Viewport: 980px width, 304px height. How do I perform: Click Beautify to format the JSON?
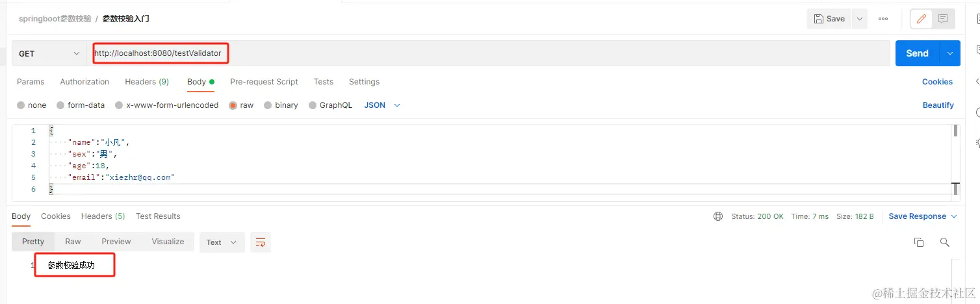938,105
